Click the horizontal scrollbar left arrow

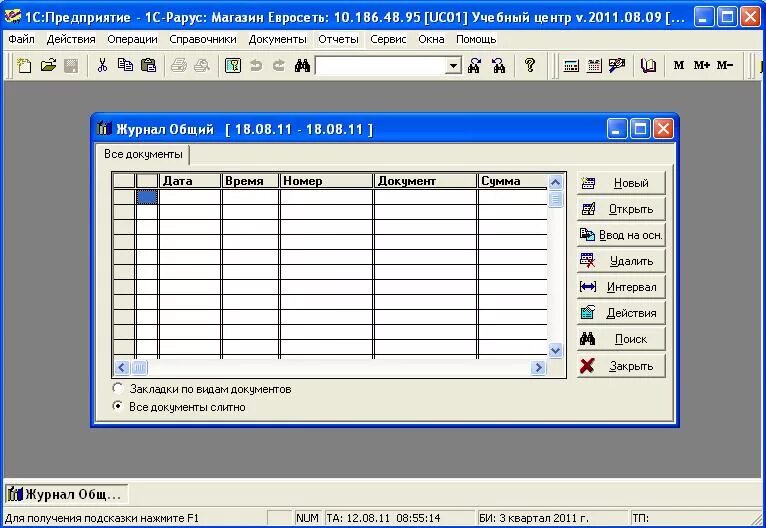pos(122,367)
